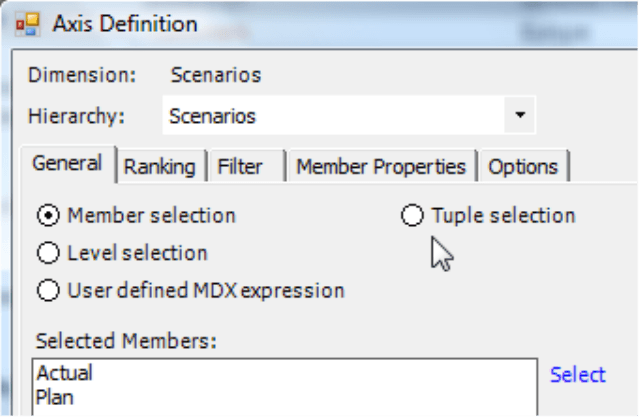The image size is (639, 417).
Task: Choose the Level selection option
Action: (x=48, y=253)
